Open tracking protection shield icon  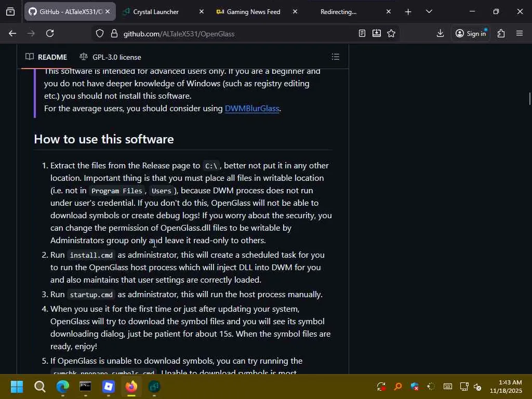click(99, 34)
